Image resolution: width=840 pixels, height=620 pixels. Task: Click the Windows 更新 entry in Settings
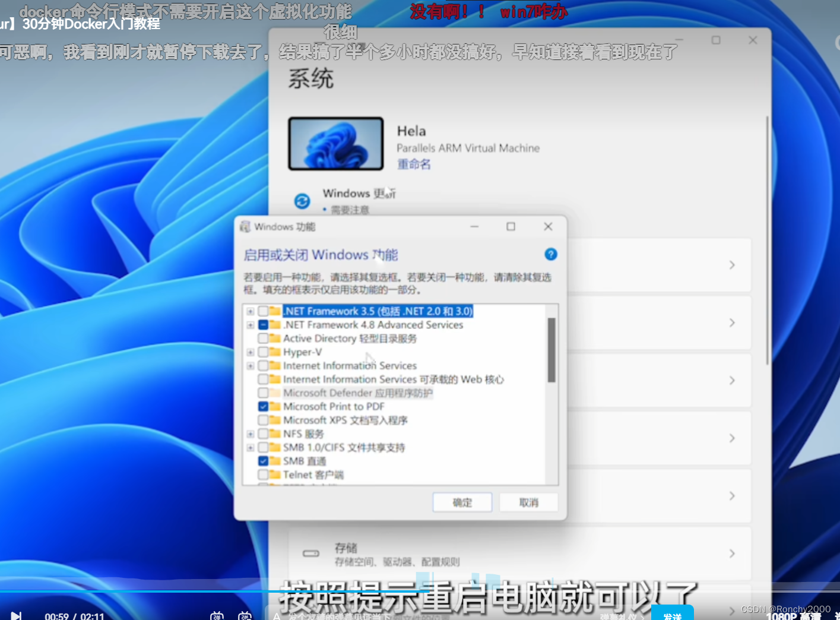click(x=359, y=194)
